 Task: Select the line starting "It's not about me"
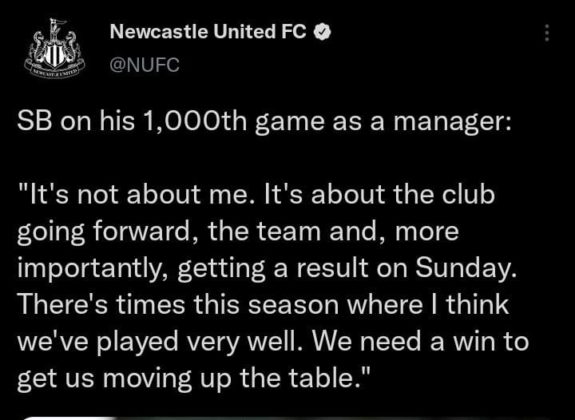tap(256, 194)
